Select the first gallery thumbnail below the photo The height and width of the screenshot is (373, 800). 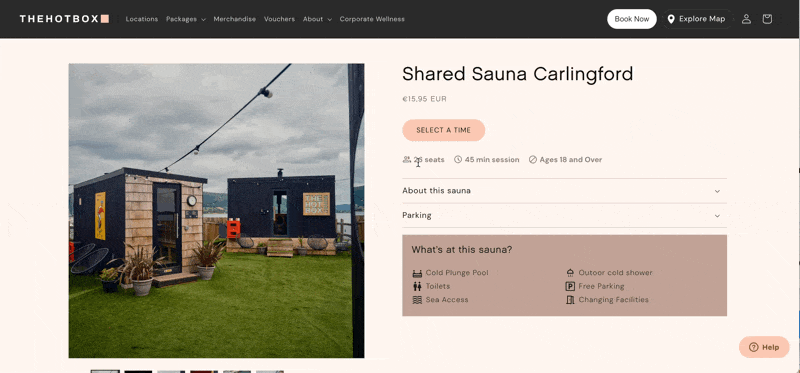[x=105, y=371]
